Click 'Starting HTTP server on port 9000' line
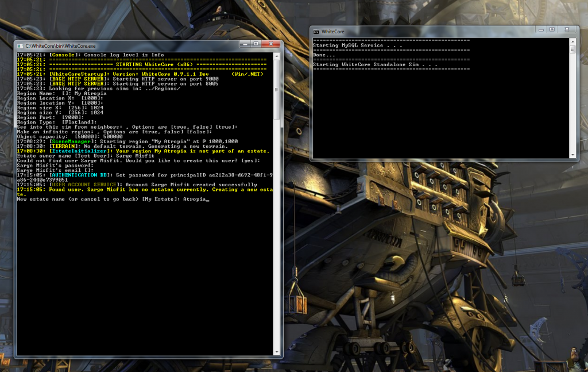Screen dimensions: 588x372 pyautogui.click(x=118, y=79)
